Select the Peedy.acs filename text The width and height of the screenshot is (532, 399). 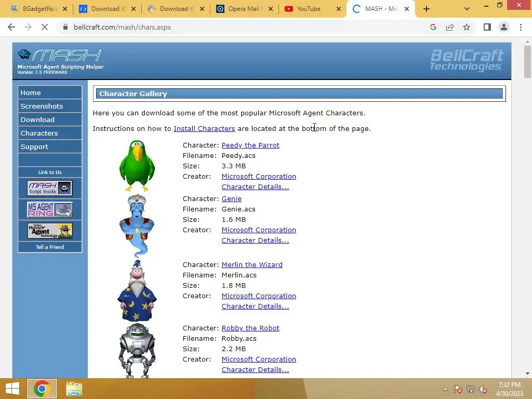pyautogui.click(x=238, y=156)
